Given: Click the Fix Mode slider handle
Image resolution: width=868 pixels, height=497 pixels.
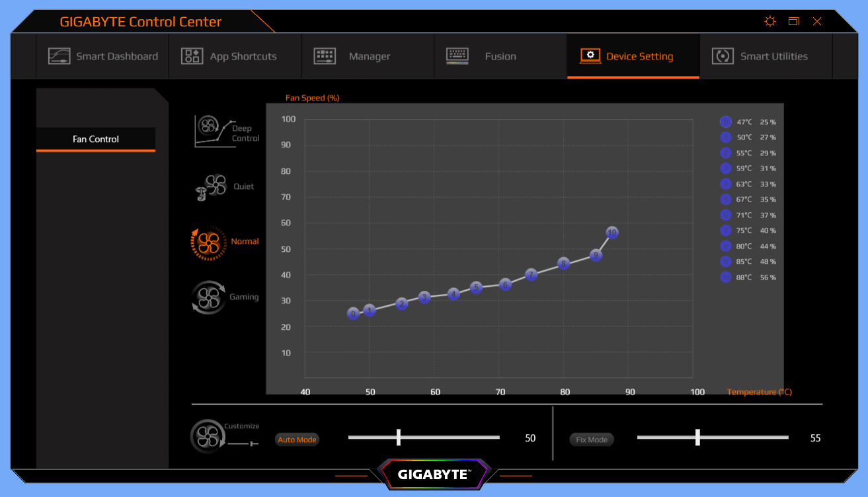Looking at the screenshot, I should 697,437.
